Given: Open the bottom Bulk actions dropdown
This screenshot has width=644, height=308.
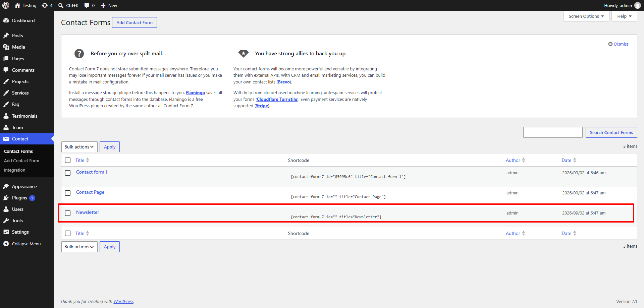Looking at the screenshot, I should [x=79, y=247].
